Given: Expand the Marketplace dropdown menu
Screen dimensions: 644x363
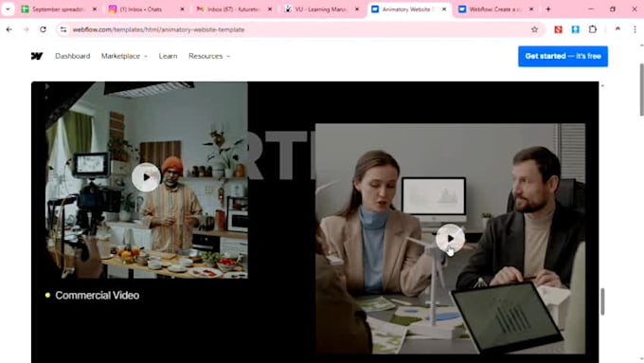Looking at the screenshot, I should (x=124, y=56).
